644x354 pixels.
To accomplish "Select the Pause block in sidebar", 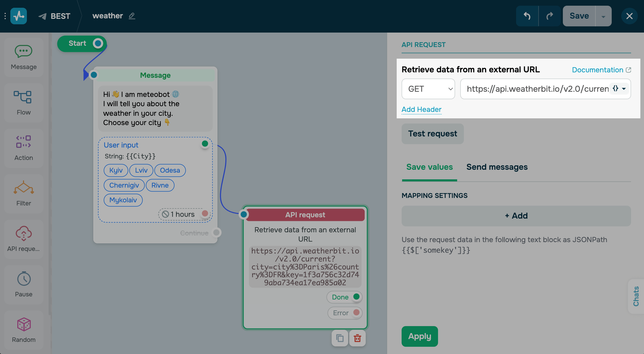I will point(24,284).
